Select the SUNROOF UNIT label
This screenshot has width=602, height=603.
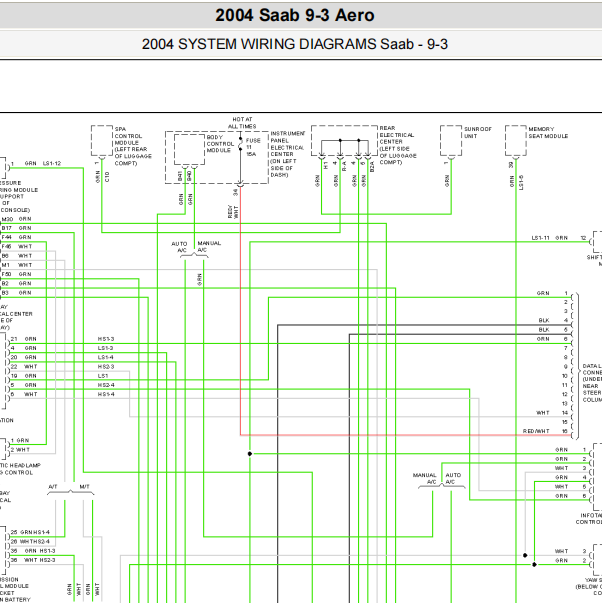point(478,132)
